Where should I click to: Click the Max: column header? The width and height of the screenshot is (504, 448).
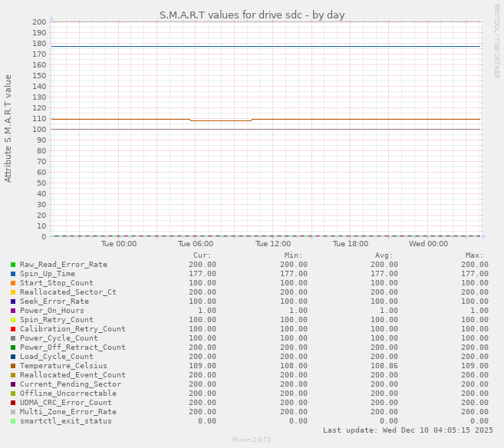pos(474,255)
